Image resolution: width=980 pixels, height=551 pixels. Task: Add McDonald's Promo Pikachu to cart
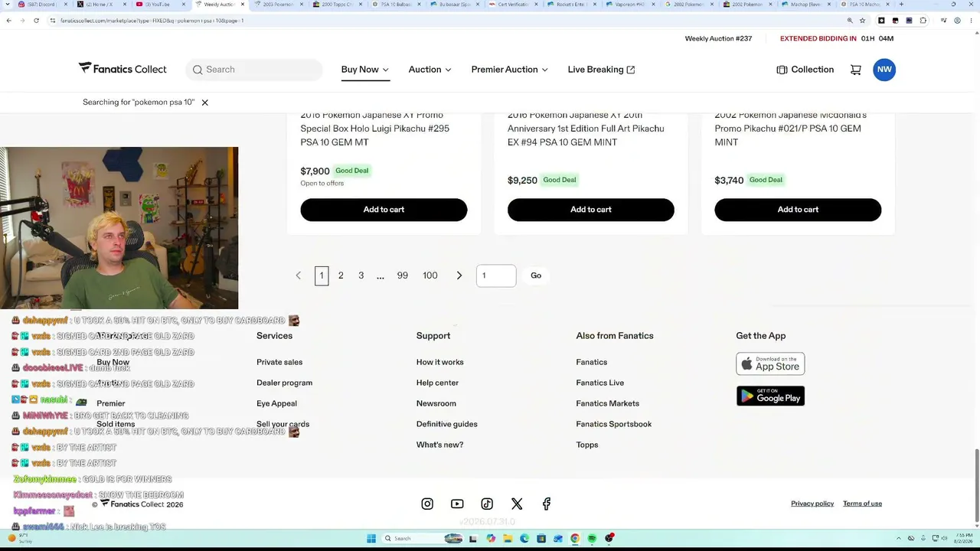click(798, 210)
